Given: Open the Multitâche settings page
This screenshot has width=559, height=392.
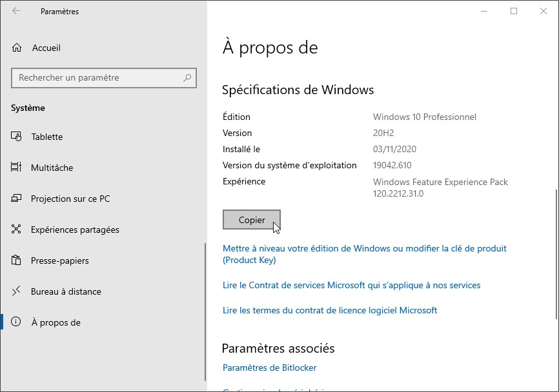Looking at the screenshot, I should tap(52, 168).
